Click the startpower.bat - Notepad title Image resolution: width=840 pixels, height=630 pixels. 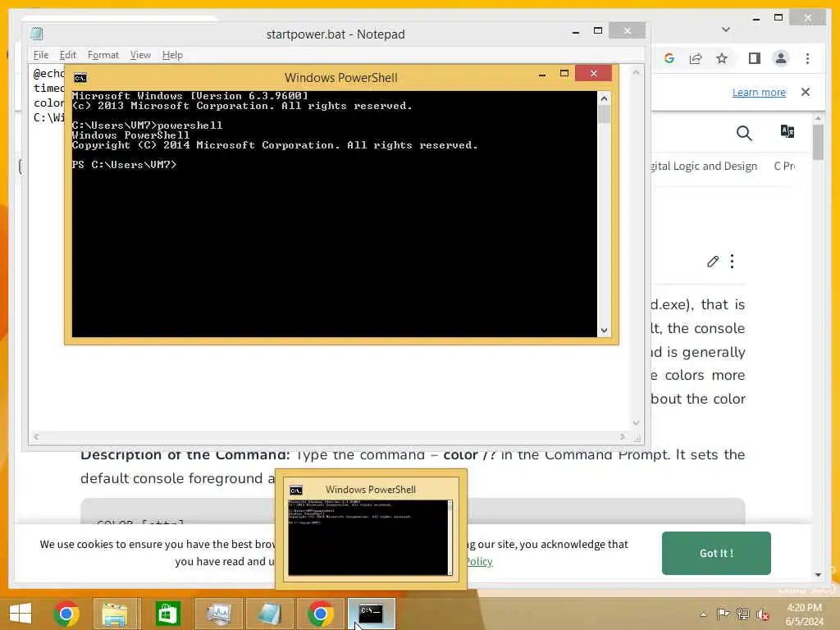click(336, 34)
